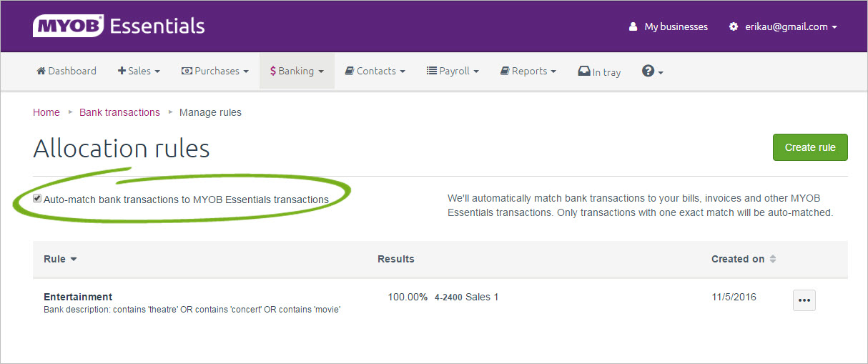Open the Payroll menu

point(453,72)
